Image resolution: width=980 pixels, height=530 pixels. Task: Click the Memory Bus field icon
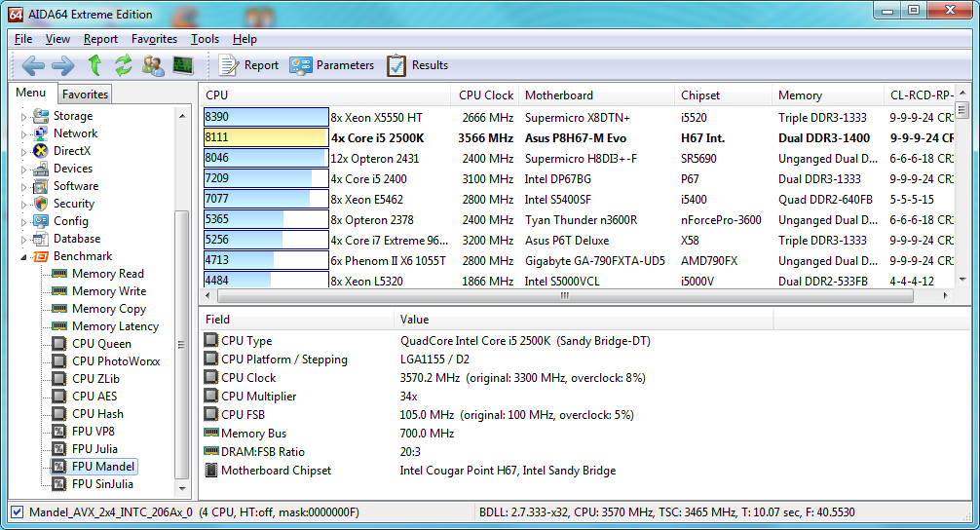point(211,433)
